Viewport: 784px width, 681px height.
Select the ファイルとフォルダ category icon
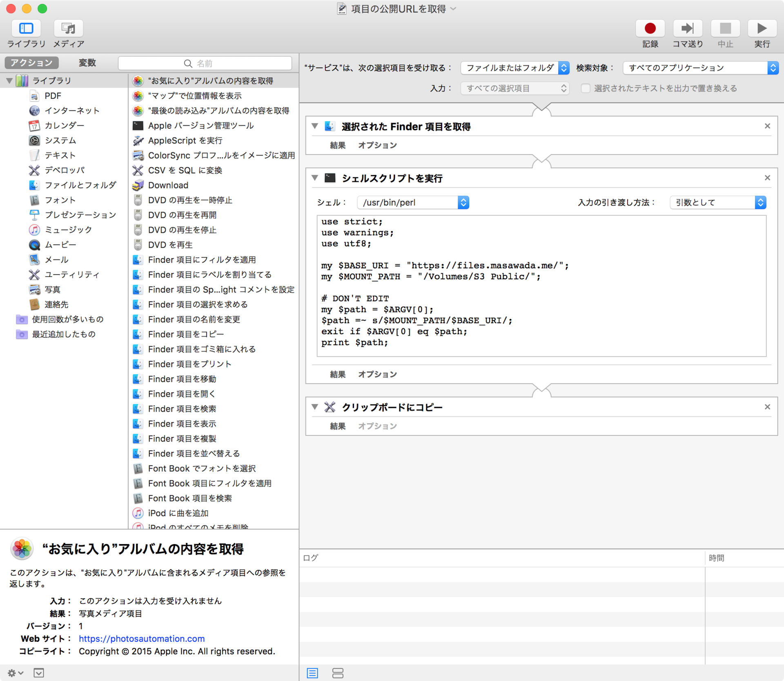[x=35, y=185]
